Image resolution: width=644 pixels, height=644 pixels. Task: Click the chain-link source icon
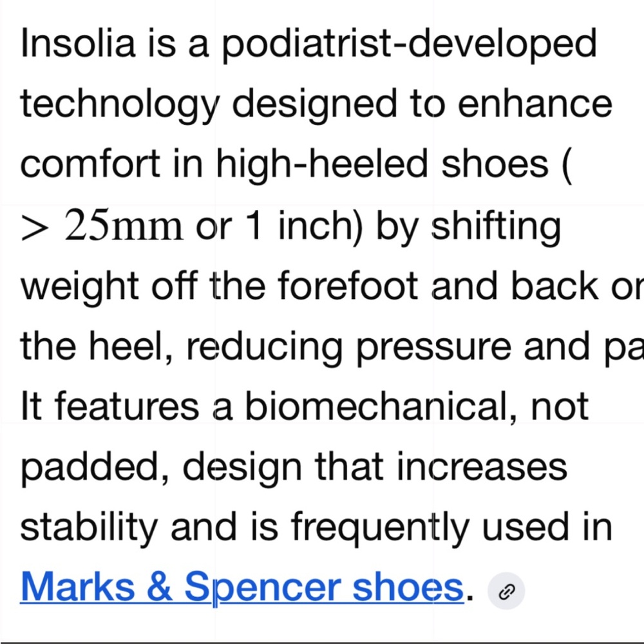506,591
